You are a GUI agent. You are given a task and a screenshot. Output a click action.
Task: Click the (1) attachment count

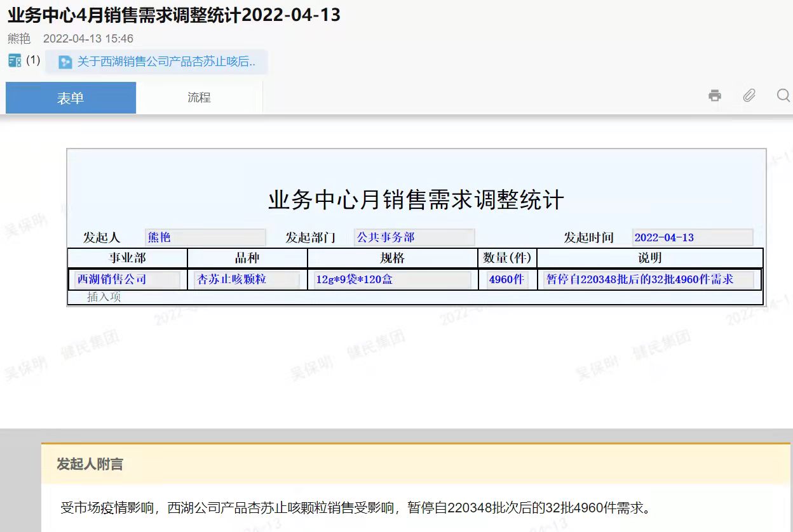pos(33,60)
